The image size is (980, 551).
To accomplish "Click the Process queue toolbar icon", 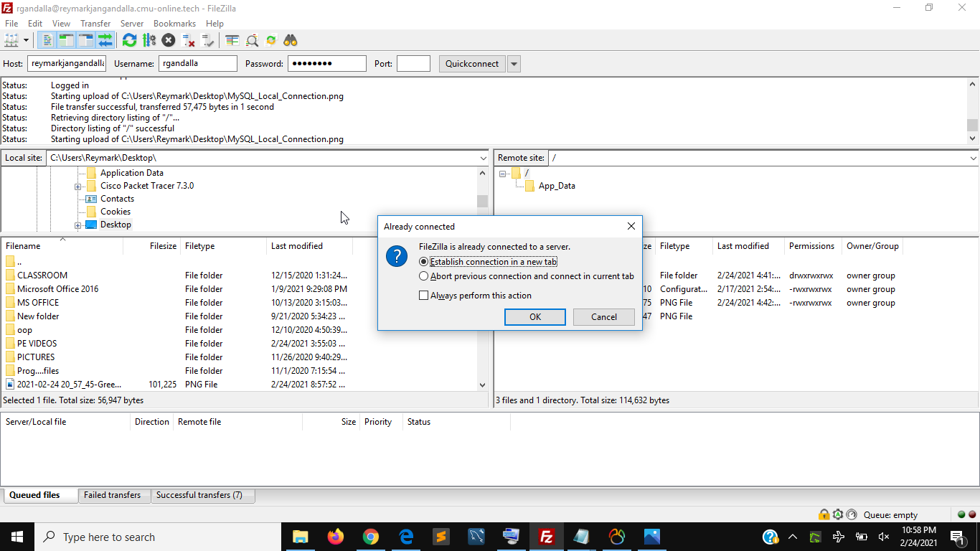I will point(149,40).
